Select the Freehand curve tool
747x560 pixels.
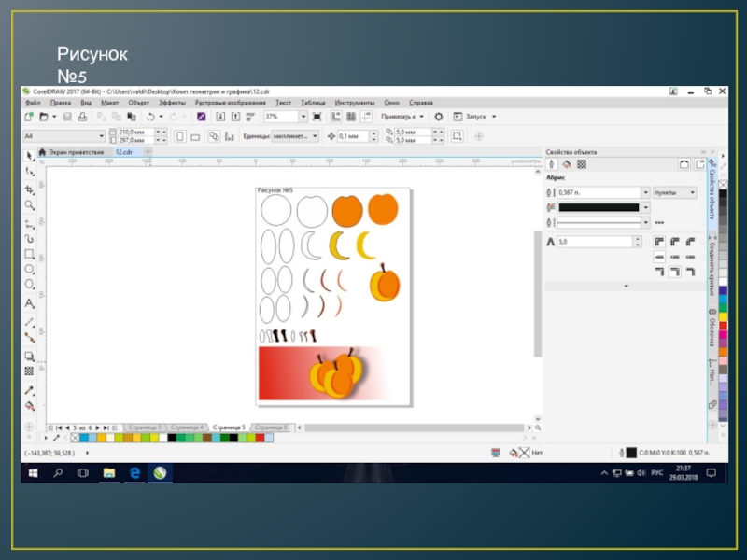tap(30, 224)
